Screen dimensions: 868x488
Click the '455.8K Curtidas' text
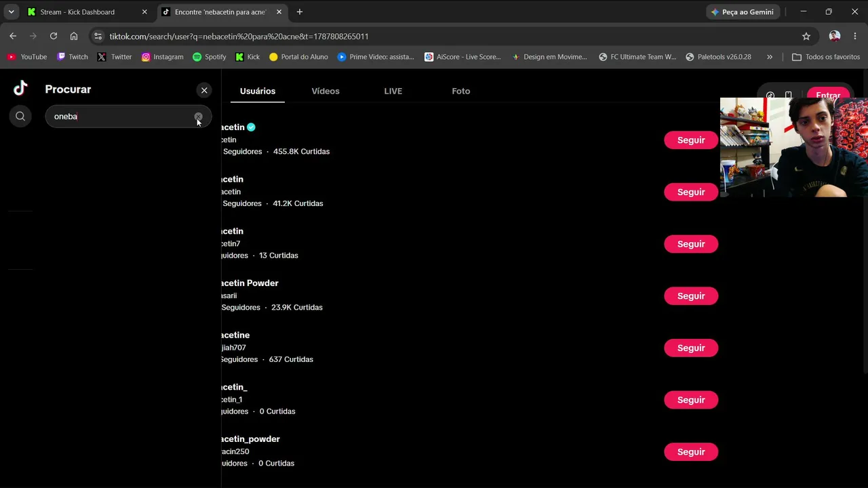[x=301, y=152]
